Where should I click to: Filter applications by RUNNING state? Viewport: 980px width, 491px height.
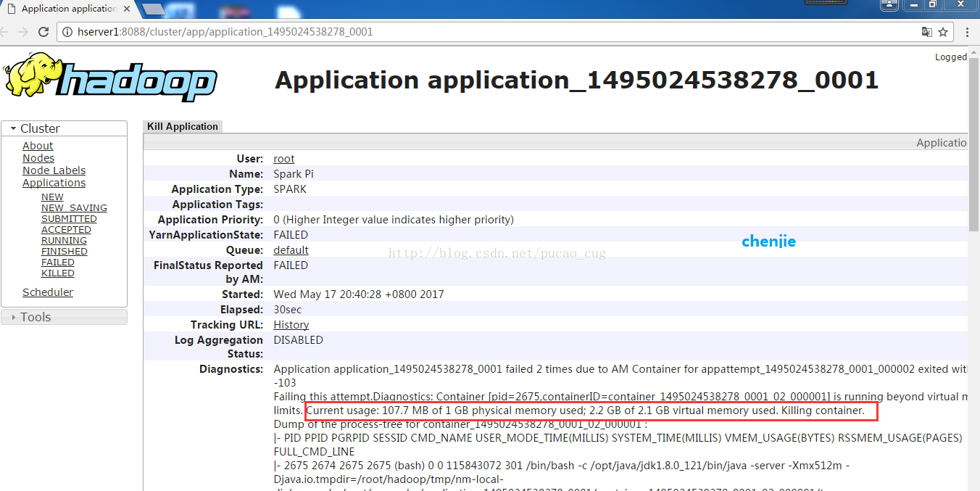64,240
